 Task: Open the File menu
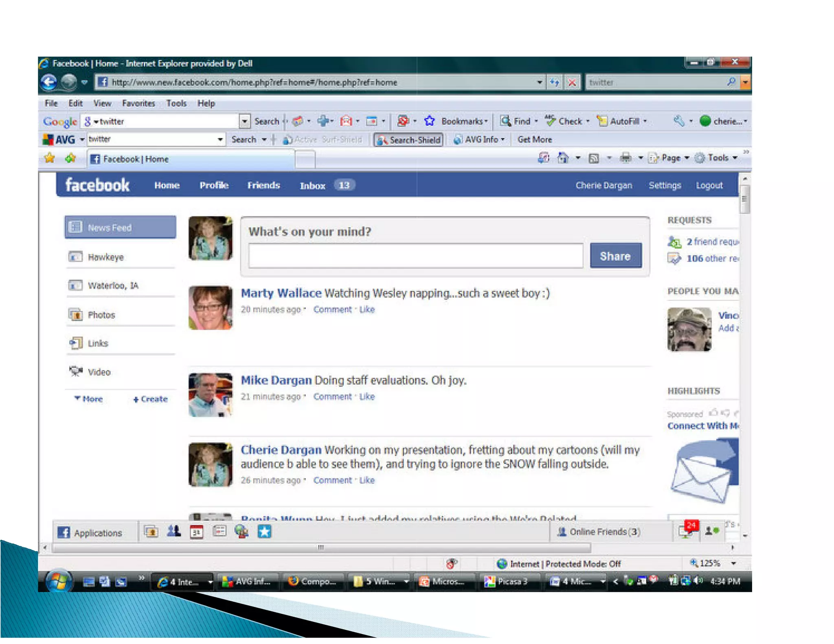(x=51, y=103)
